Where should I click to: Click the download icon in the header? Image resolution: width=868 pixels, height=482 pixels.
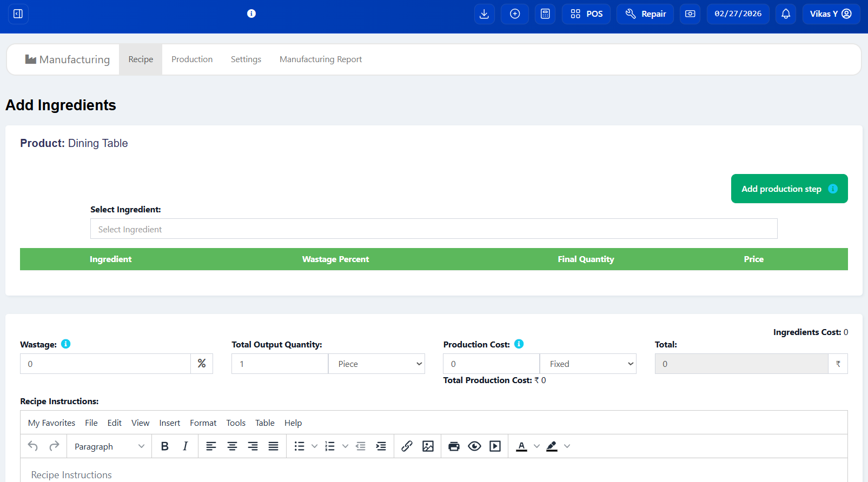[485, 14]
